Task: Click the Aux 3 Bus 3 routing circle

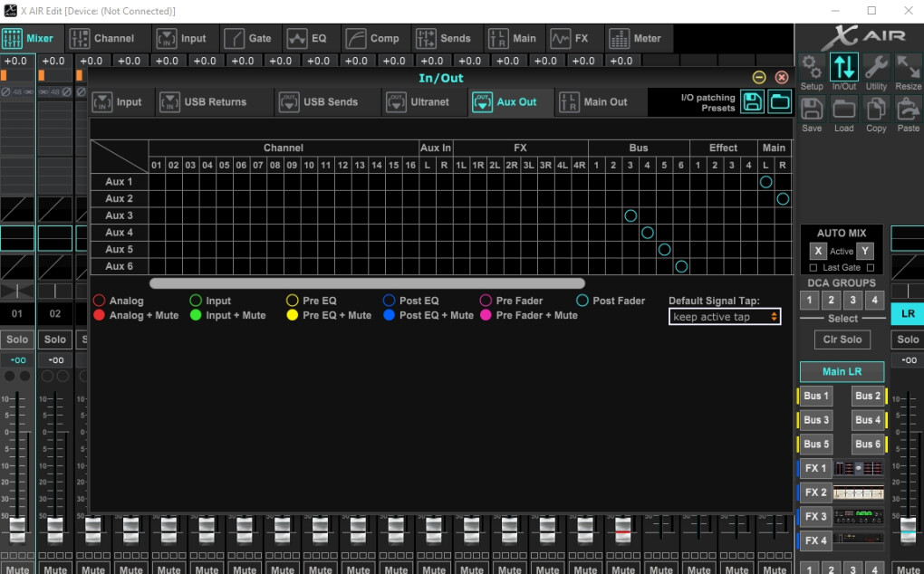Action: pyautogui.click(x=630, y=216)
